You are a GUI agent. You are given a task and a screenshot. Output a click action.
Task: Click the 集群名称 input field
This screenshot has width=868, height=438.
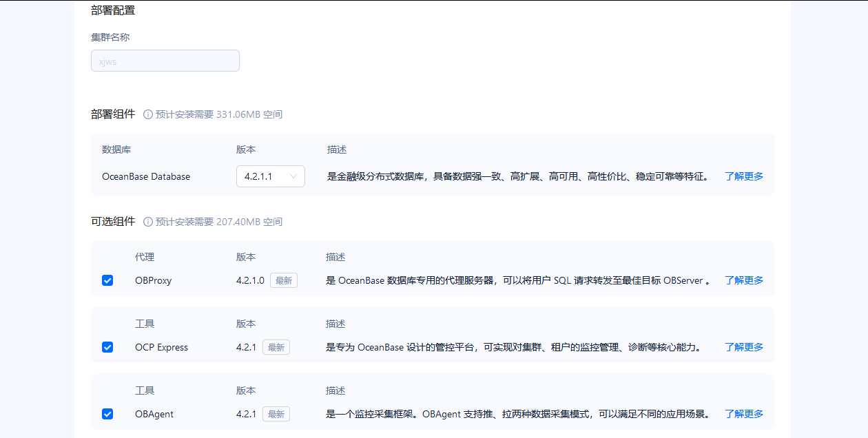tap(165, 61)
